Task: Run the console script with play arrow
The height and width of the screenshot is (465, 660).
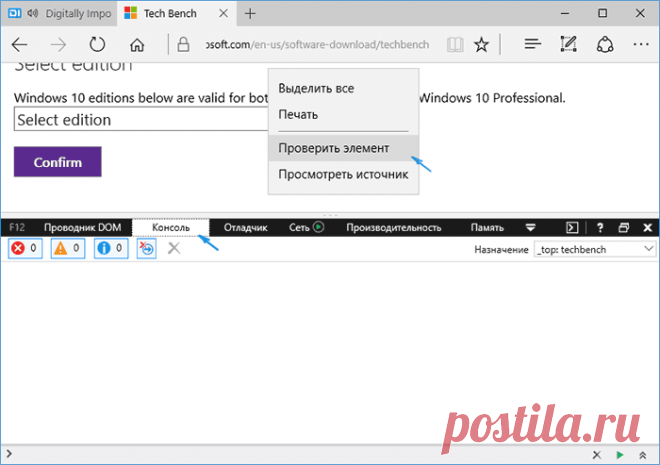Action: [620, 455]
